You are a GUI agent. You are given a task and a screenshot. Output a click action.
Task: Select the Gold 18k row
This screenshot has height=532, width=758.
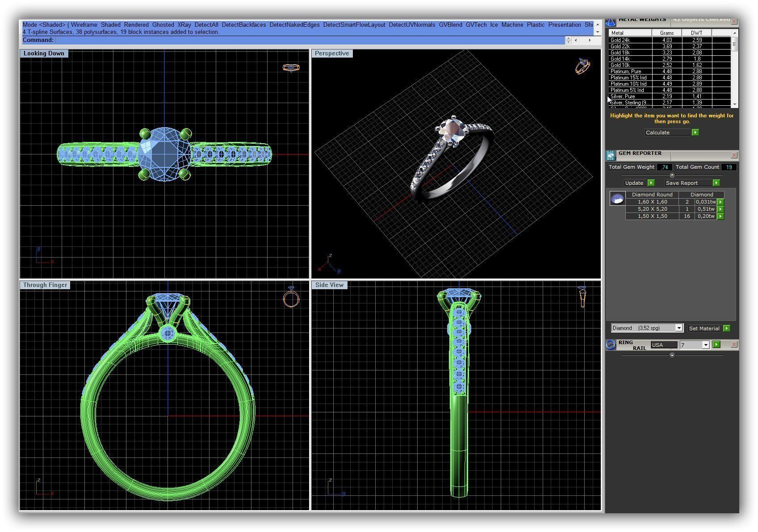(669, 53)
